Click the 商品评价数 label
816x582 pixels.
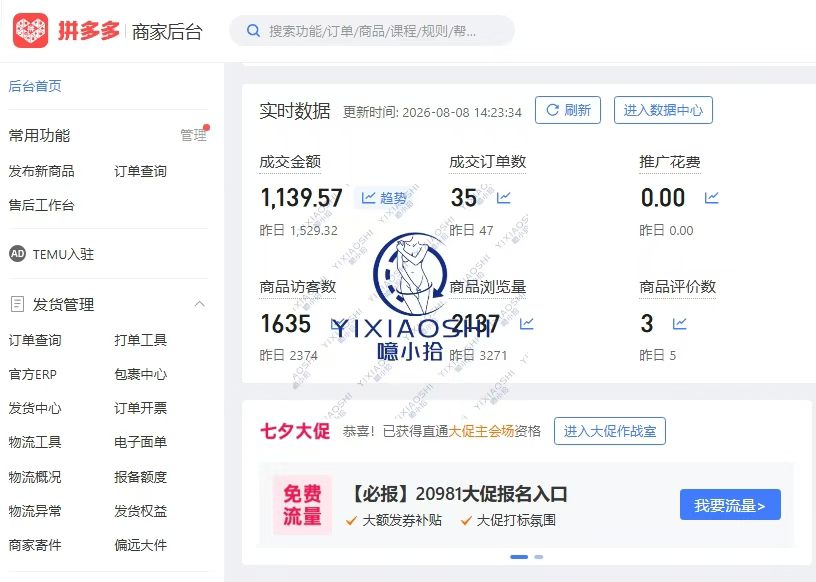[x=678, y=287]
